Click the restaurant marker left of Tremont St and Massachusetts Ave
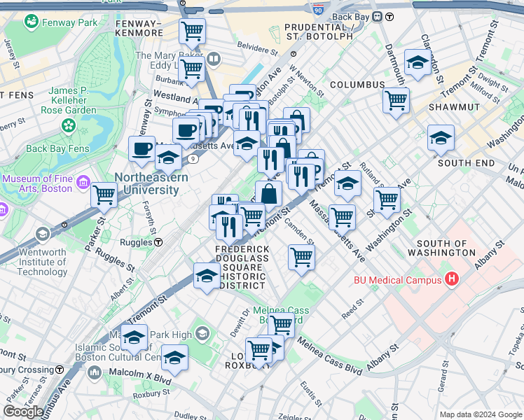The height and width of the screenshot is (420, 524). 301,178
